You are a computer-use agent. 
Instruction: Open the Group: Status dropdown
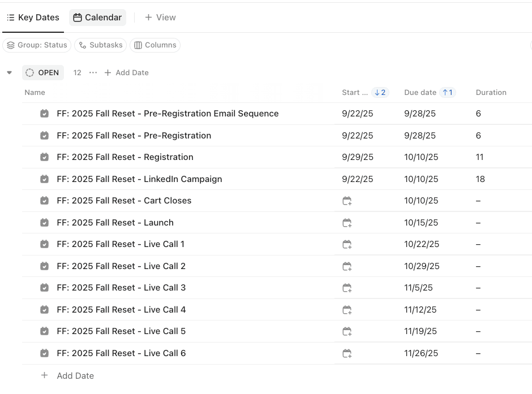tap(37, 45)
